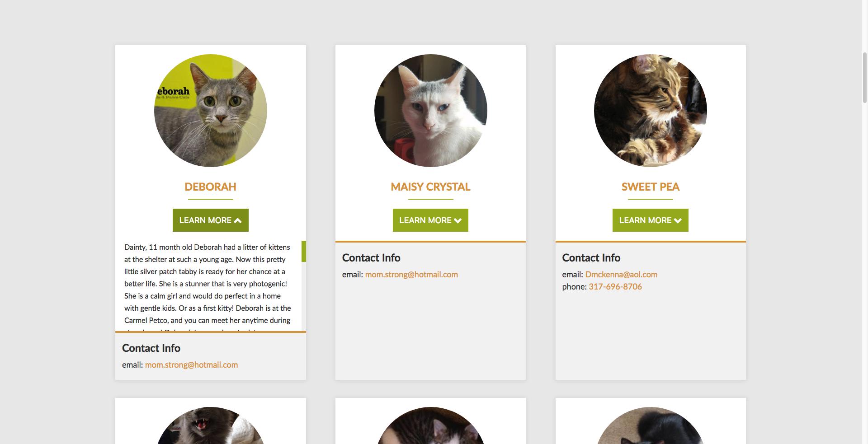Click the MAISY CRYSTAL name heading

[x=430, y=187]
